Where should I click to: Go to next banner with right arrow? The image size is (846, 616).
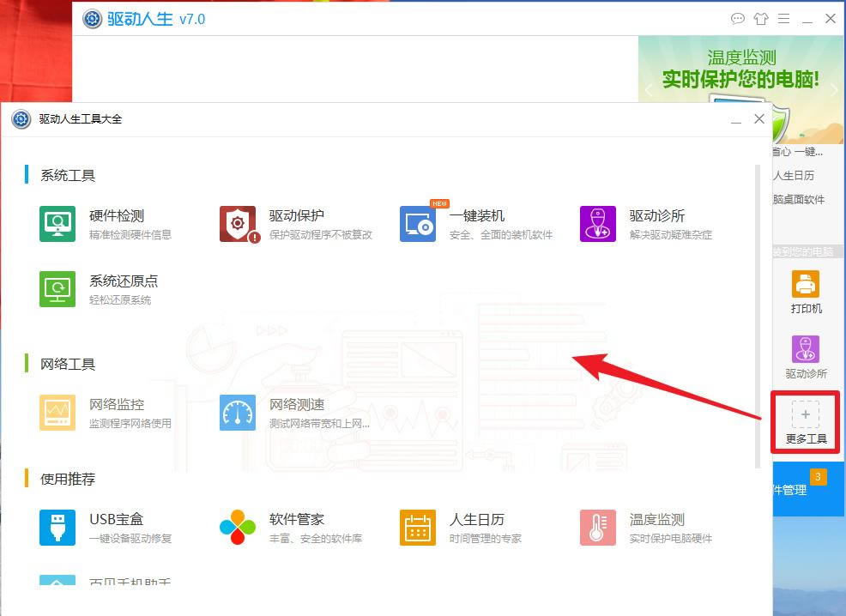pyautogui.click(x=835, y=89)
